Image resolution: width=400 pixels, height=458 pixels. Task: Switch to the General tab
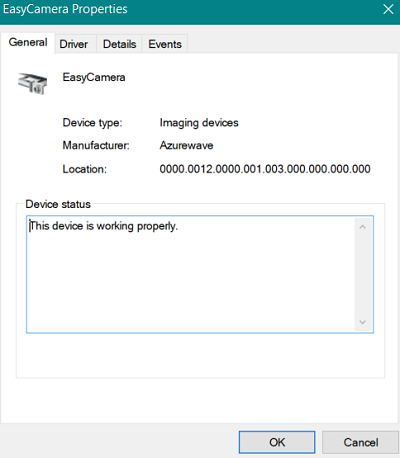[28, 43]
